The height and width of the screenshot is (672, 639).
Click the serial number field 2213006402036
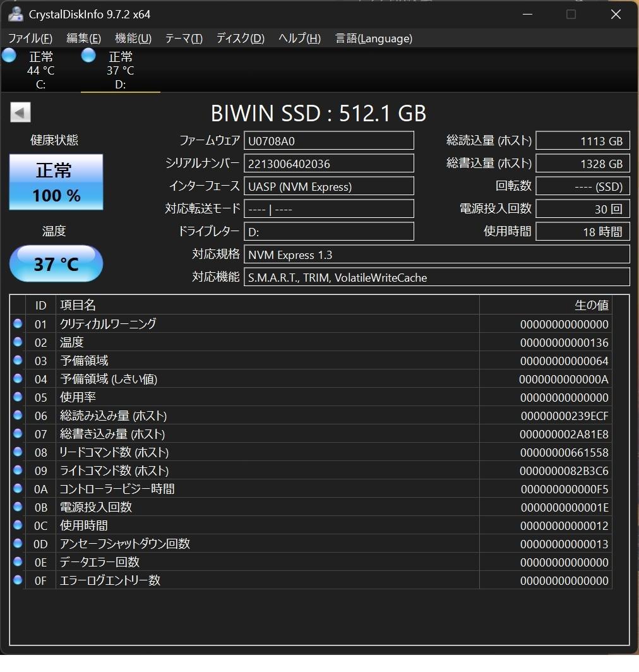[329, 164]
